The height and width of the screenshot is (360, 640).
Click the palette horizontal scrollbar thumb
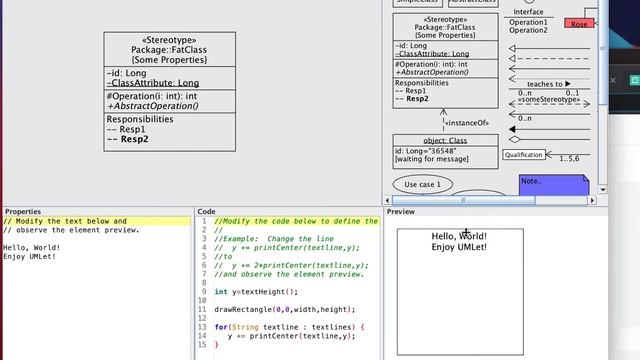click(463, 200)
